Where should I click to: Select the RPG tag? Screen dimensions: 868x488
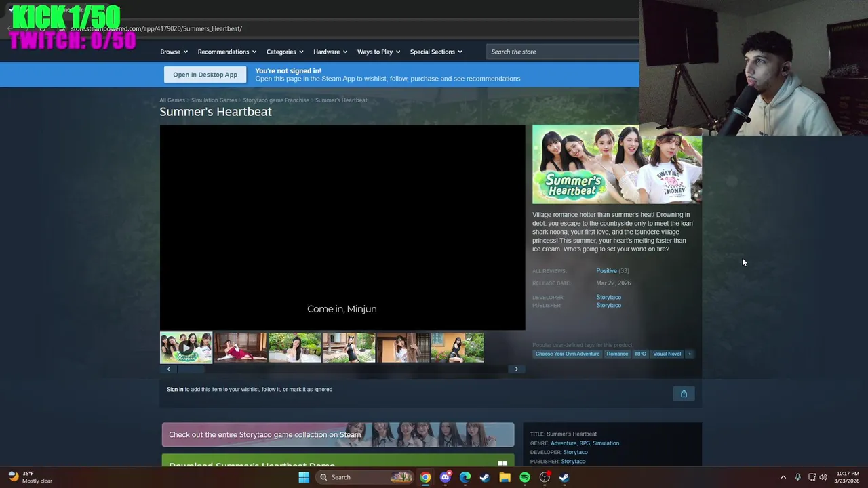tap(640, 354)
